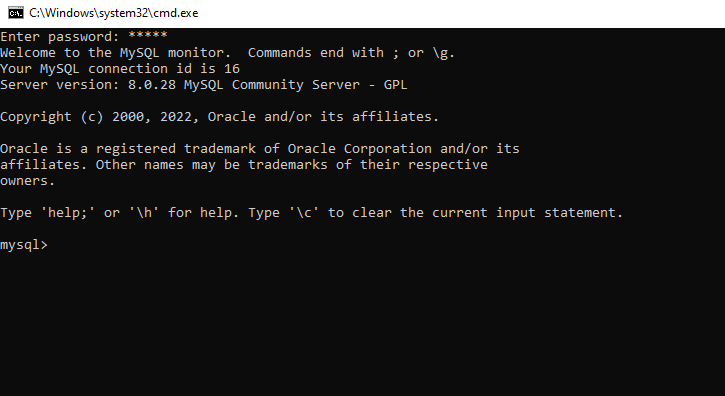The height and width of the screenshot is (396, 725).
Task: Click the '\g.' terminator text
Action: (x=444, y=53)
